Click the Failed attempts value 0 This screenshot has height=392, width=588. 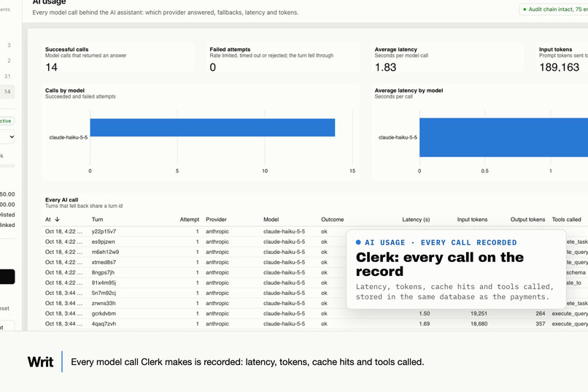(212, 67)
